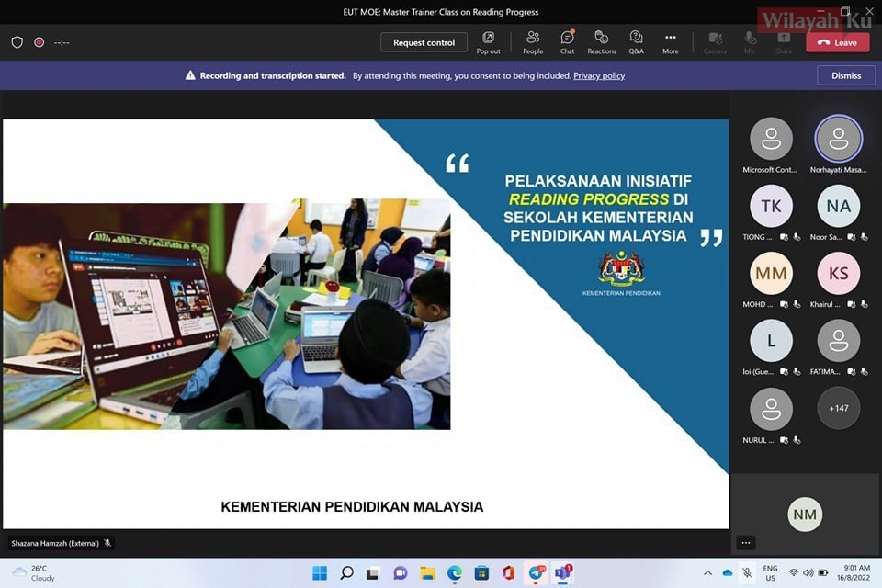The height and width of the screenshot is (588, 882).
Task: Open the Reactions menu
Action: [601, 43]
